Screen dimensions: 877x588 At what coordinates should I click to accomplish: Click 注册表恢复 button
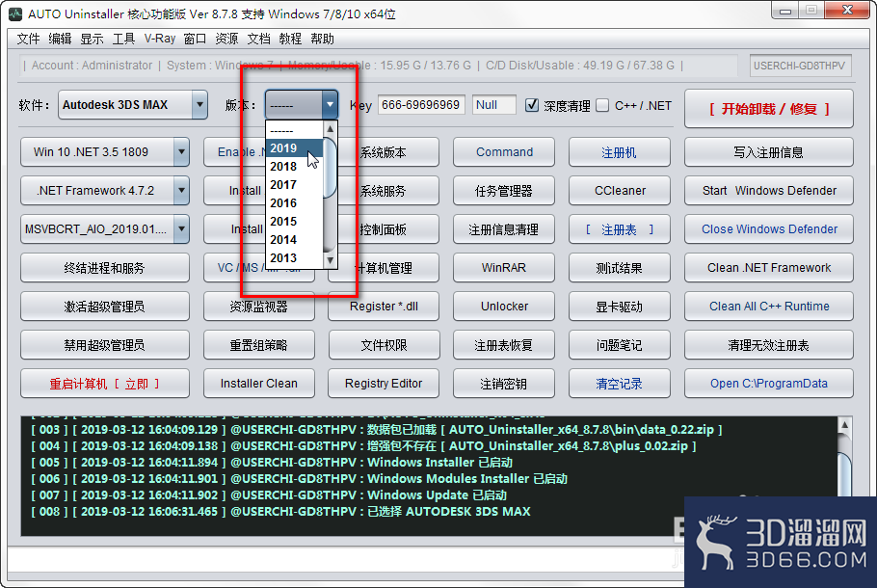point(504,345)
